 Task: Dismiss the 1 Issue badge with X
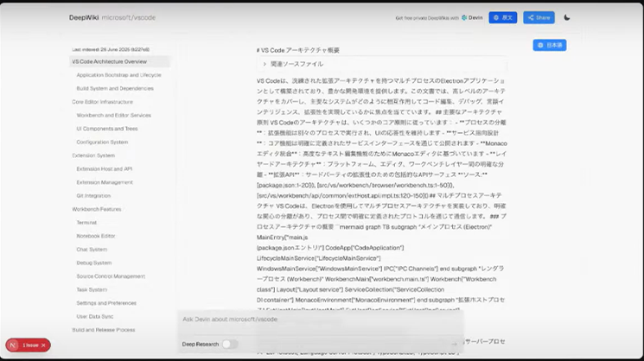tap(45, 345)
